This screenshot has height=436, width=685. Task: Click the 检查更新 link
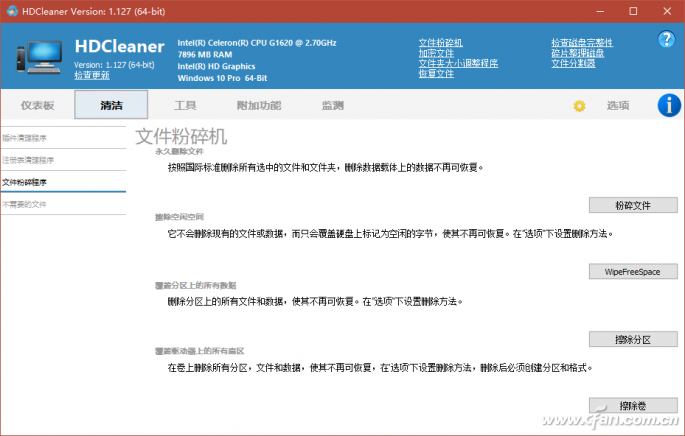pyautogui.click(x=92, y=75)
